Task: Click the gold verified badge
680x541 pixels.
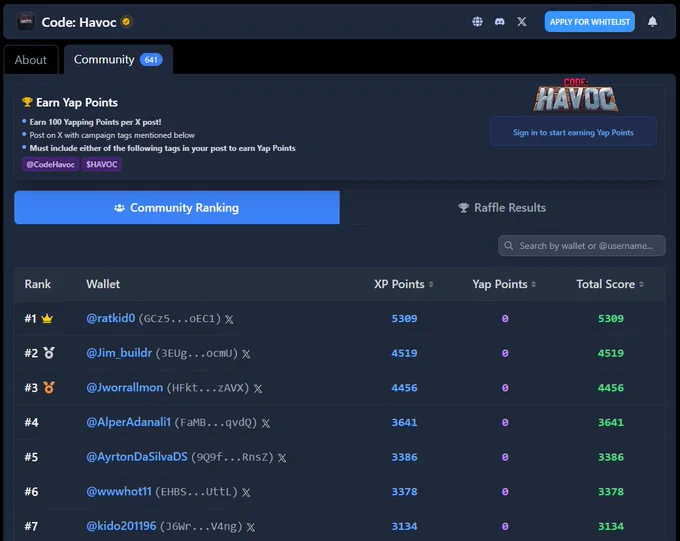Action: click(x=126, y=21)
